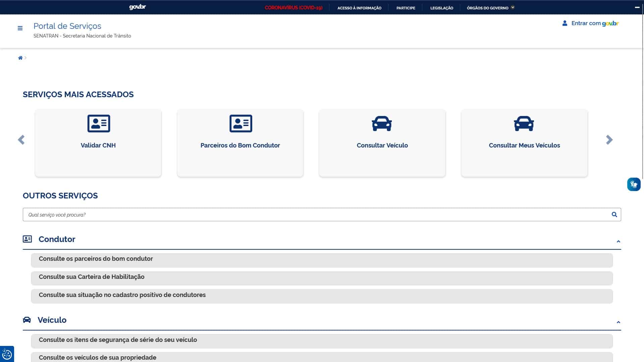Open Parceiros do Bom Condutor via its ID-card icon
The image size is (644, 362).
click(240, 123)
